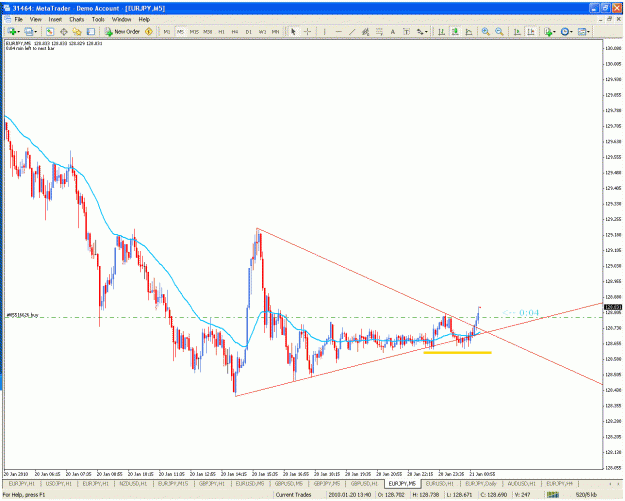
Task: Open the Charts menu
Action: [x=77, y=19]
